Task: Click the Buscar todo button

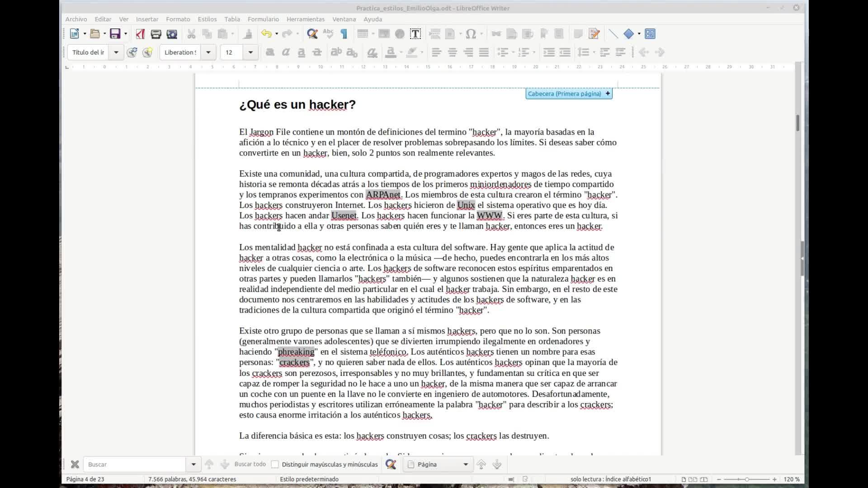Action: click(250, 465)
